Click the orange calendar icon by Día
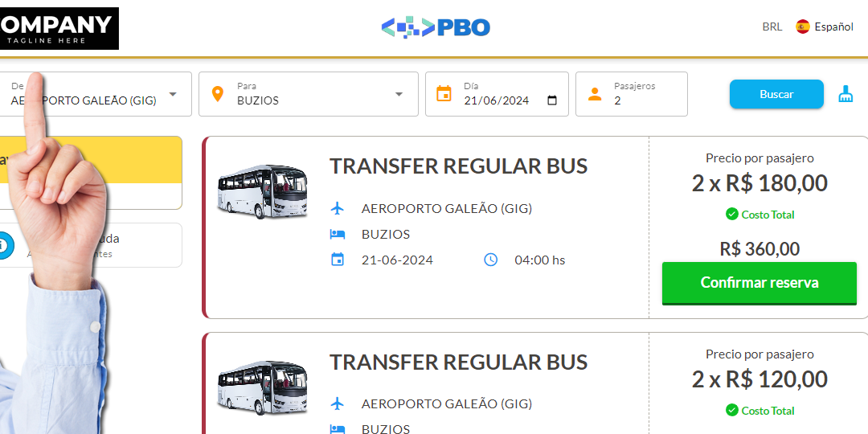This screenshot has width=868, height=434. (x=444, y=94)
